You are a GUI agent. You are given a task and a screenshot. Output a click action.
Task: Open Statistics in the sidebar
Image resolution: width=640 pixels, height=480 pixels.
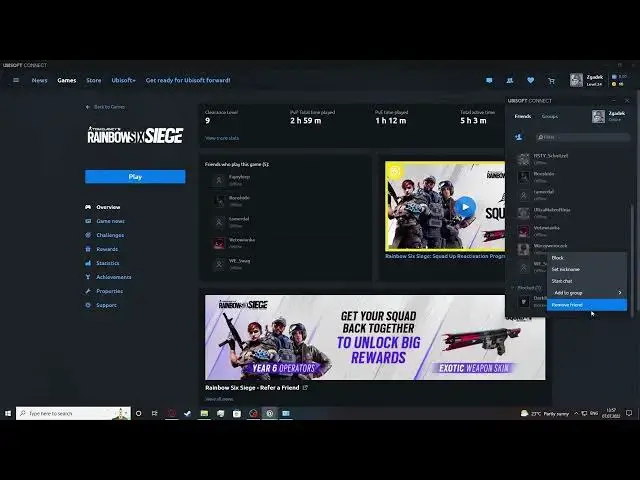[108, 263]
